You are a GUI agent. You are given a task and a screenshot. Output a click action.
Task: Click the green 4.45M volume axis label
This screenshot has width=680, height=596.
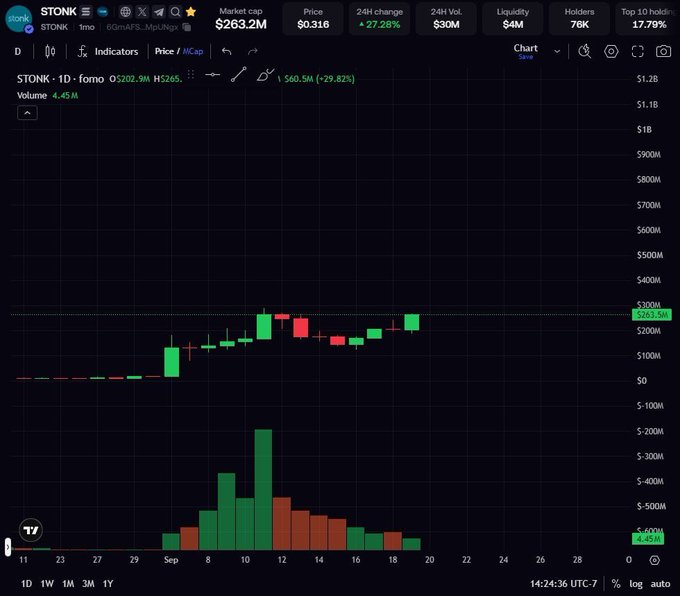pyautogui.click(x=648, y=539)
